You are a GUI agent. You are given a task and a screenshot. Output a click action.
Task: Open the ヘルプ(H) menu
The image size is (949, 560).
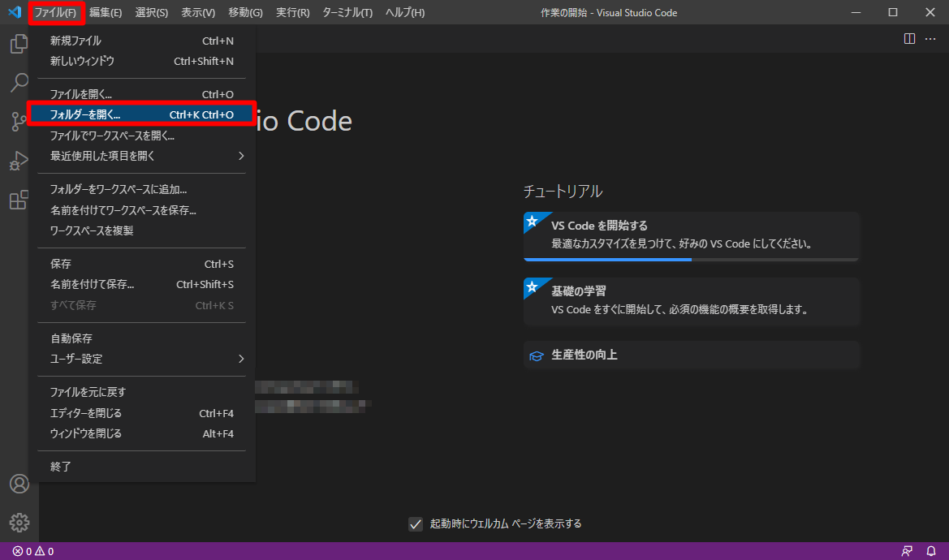(x=405, y=13)
